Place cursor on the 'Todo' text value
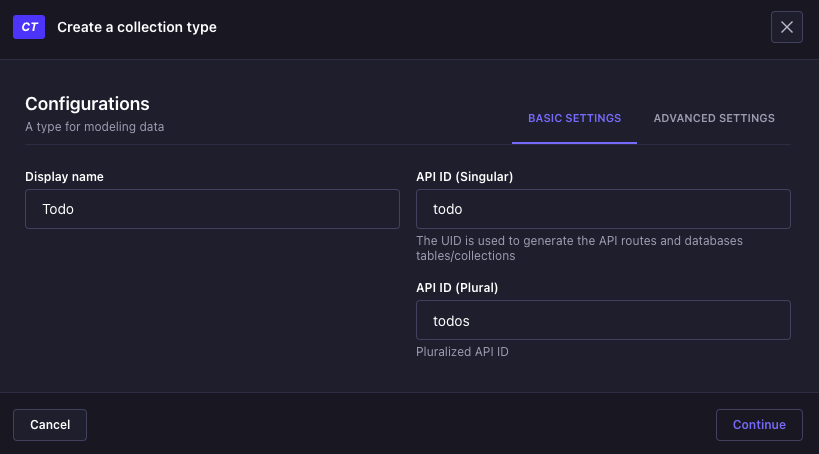 (58, 209)
